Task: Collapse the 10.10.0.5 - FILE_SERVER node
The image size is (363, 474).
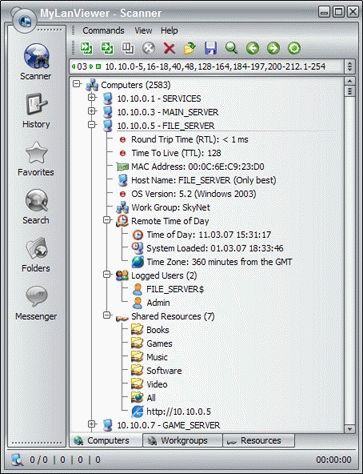Action: pos(92,125)
